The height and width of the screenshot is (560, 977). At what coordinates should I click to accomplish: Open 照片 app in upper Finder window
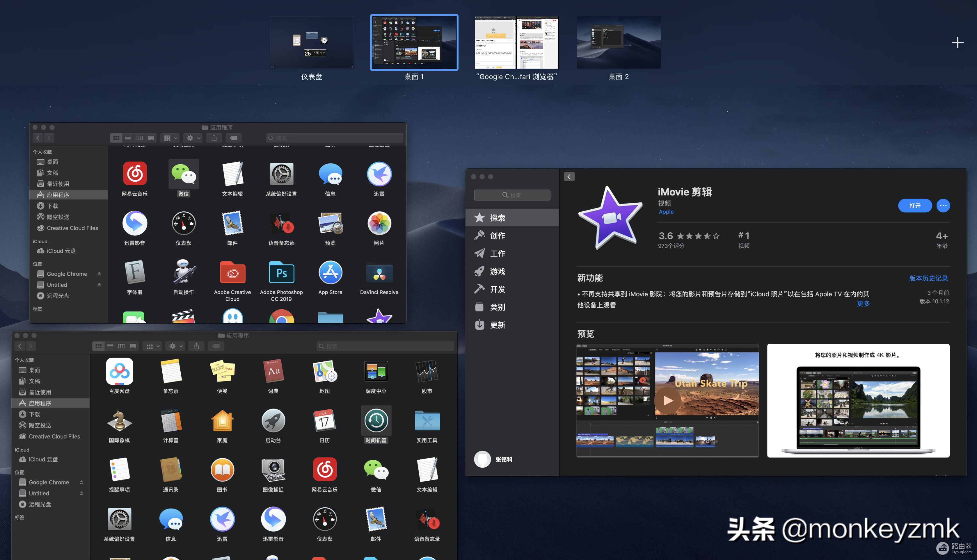pyautogui.click(x=379, y=223)
